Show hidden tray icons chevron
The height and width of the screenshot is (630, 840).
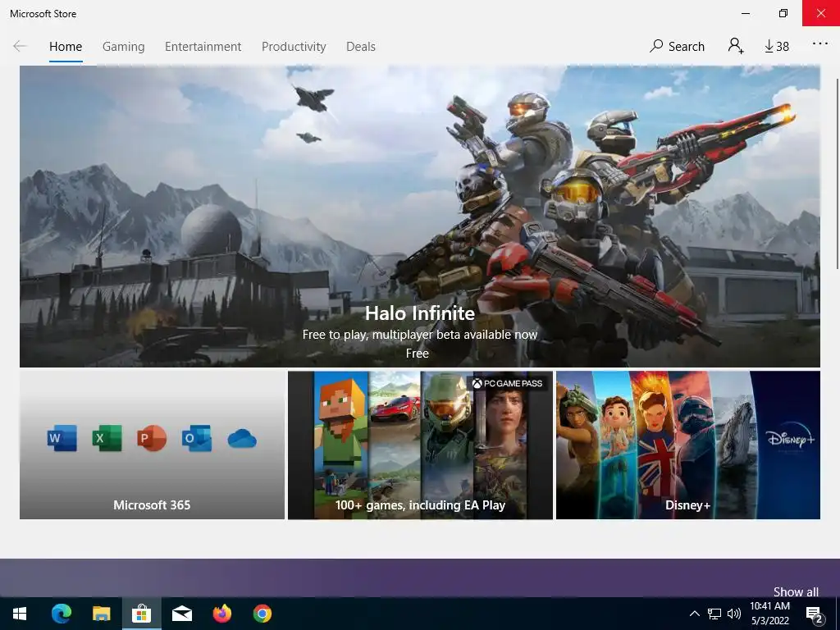tap(694, 614)
